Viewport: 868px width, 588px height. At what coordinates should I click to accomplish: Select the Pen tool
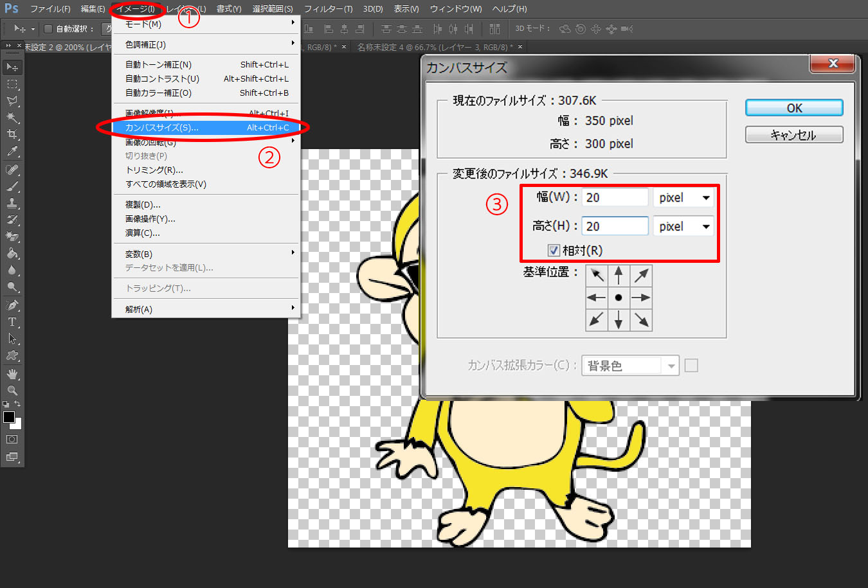point(12,305)
